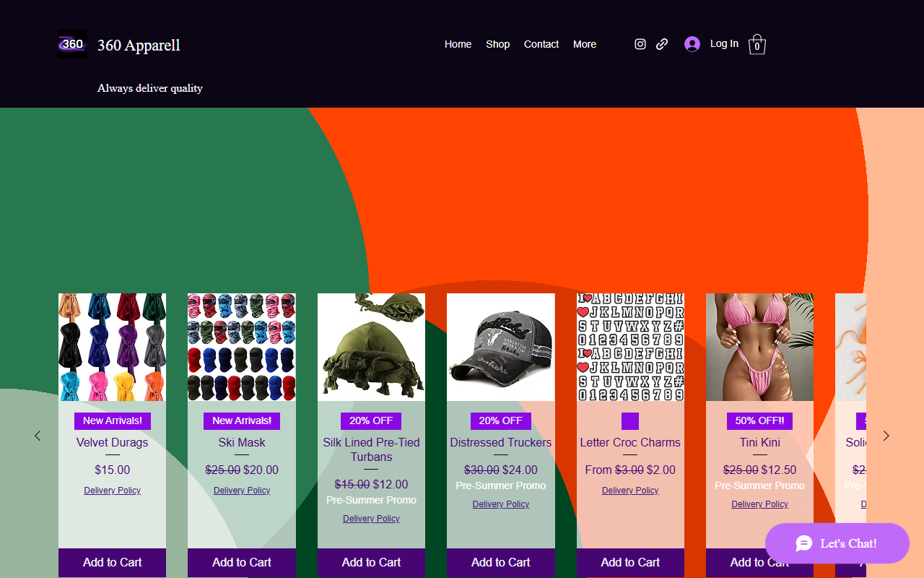The width and height of the screenshot is (924, 578).
Task: Add Tini Kini to cart
Action: coord(759,562)
